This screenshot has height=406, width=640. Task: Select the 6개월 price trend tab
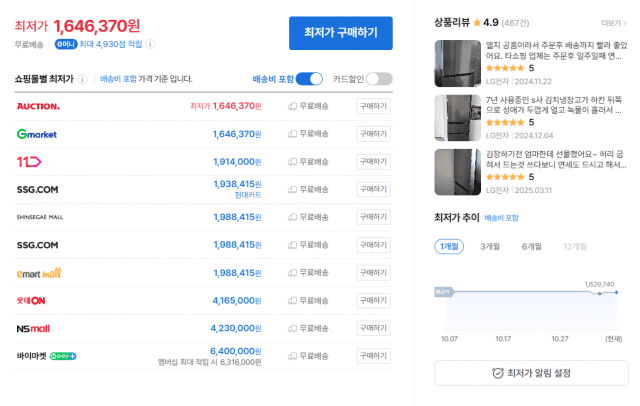click(531, 246)
